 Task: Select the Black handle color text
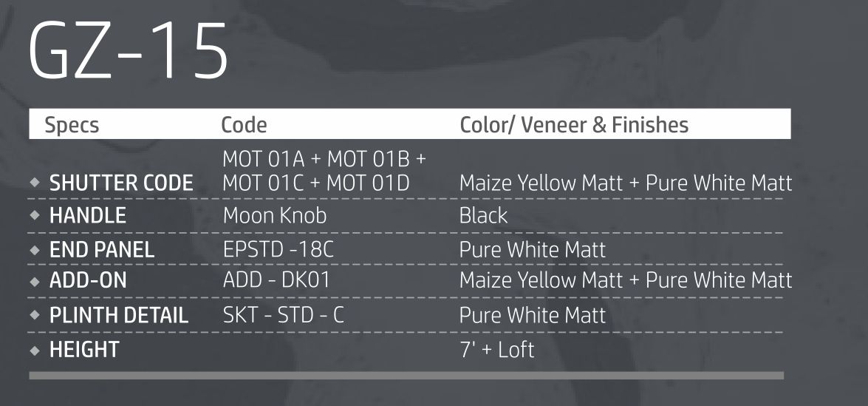483,216
